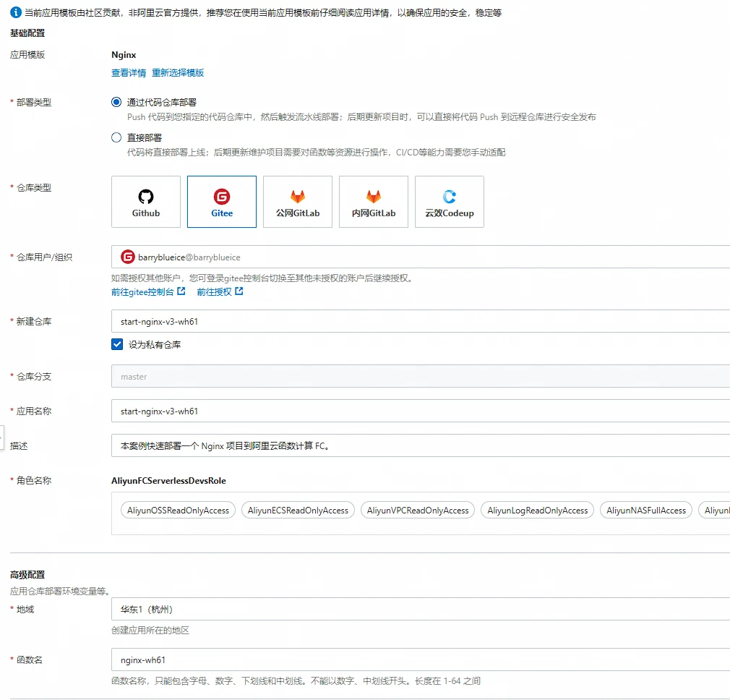Click the 高级配置 section heading
Screen dimensions: 730x700
(27, 575)
